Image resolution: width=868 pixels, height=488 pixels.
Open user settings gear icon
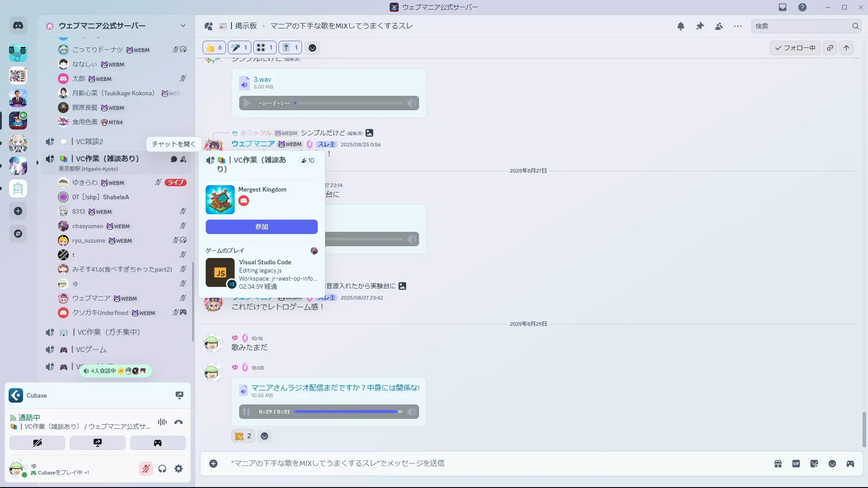[179, 469]
